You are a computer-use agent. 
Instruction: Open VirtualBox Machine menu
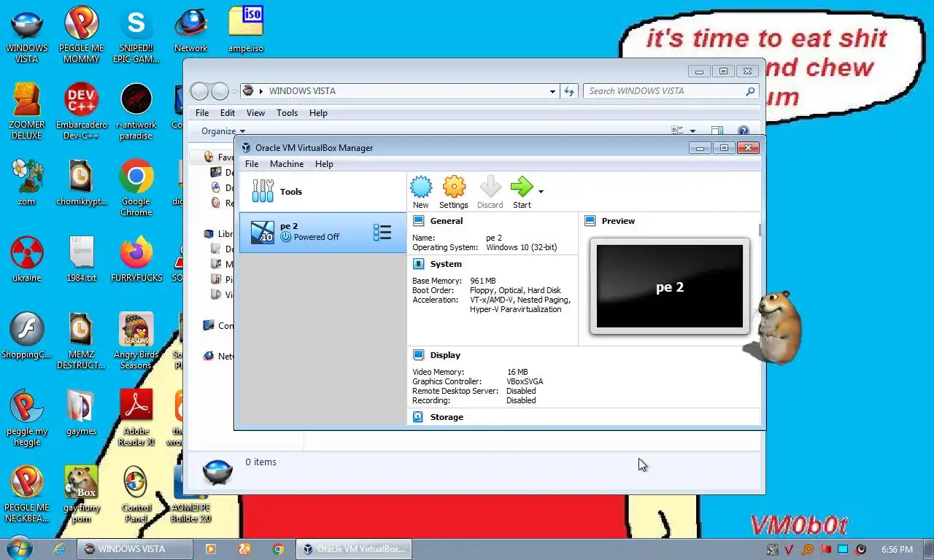pos(287,164)
